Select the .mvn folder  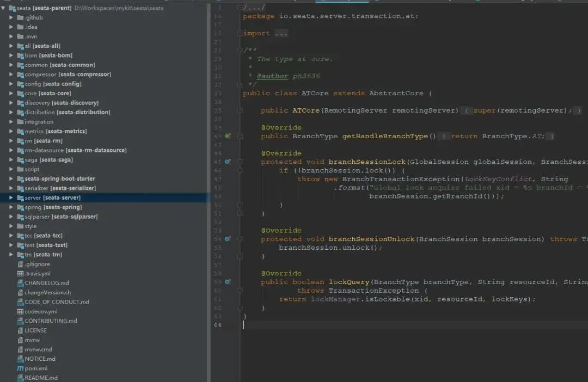pyautogui.click(x=30, y=37)
